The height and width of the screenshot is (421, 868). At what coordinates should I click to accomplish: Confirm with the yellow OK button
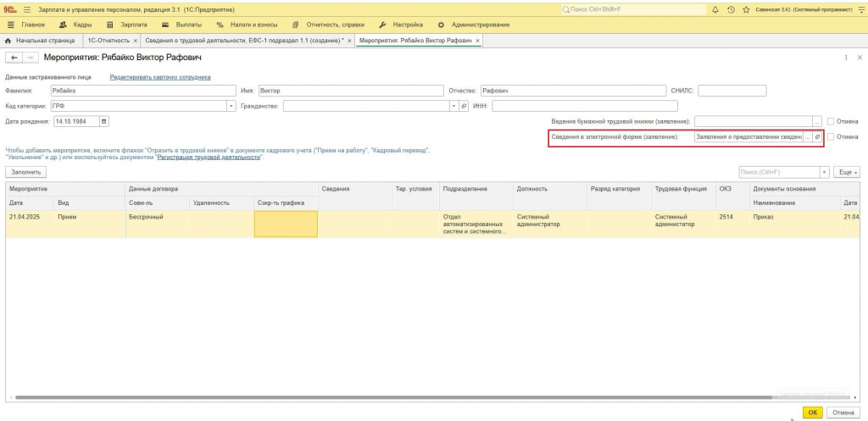812,413
